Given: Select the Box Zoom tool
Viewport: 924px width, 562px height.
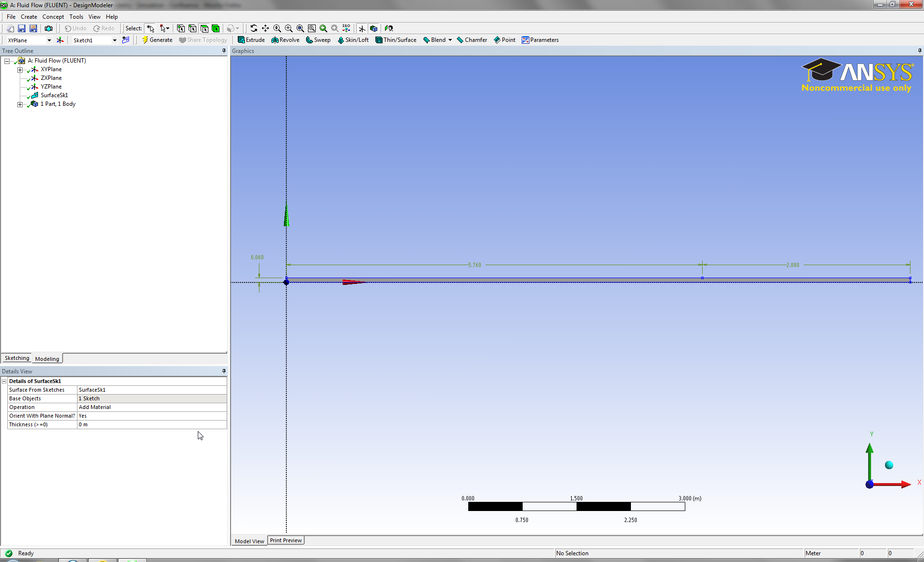Looking at the screenshot, I should [x=288, y=28].
